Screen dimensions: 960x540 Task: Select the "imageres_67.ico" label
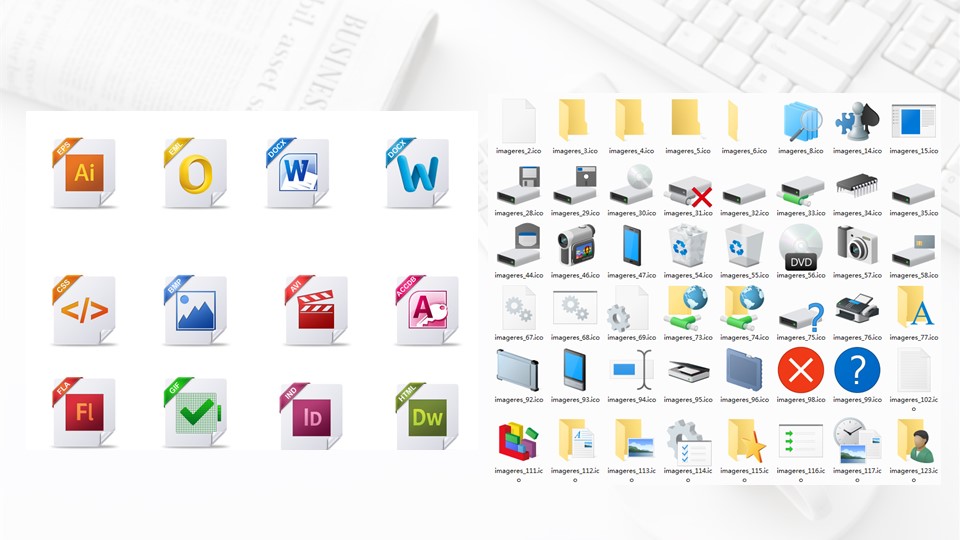(x=519, y=337)
